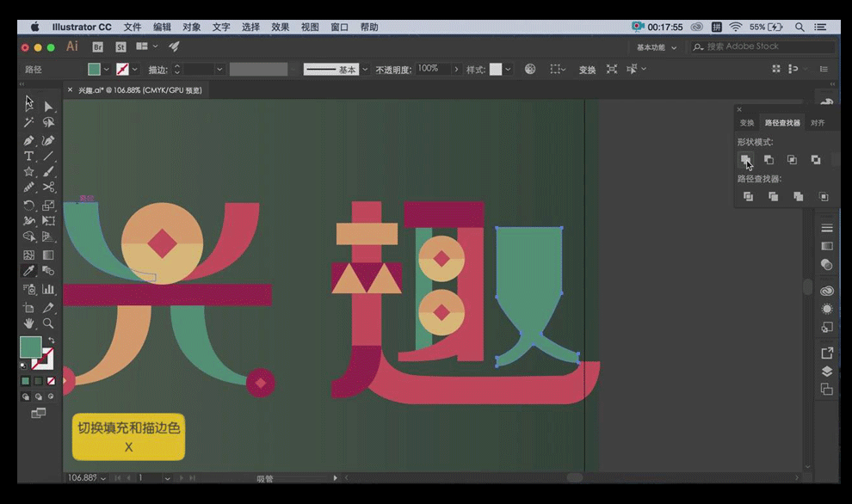Click the green fill color swatch

click(94, 70)
